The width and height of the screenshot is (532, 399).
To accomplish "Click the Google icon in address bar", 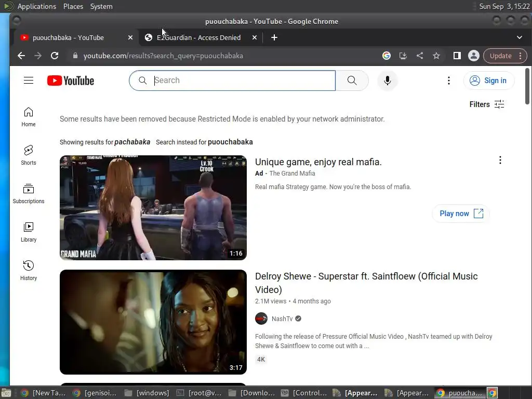I will pos(386,56).
